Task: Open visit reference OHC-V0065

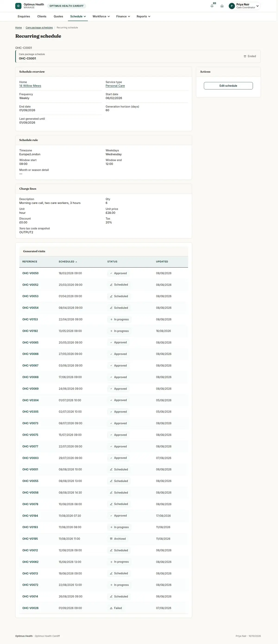Action: 31,343
